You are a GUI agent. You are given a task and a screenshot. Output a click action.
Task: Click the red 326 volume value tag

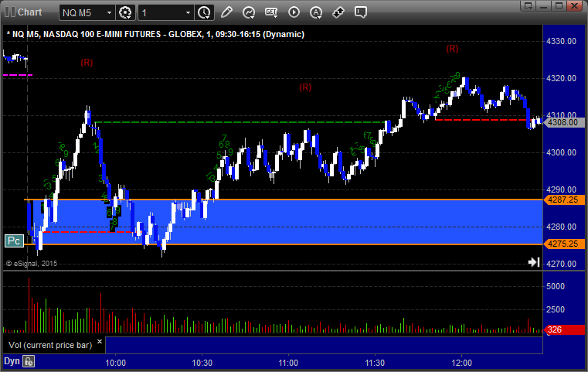point(565,330)
